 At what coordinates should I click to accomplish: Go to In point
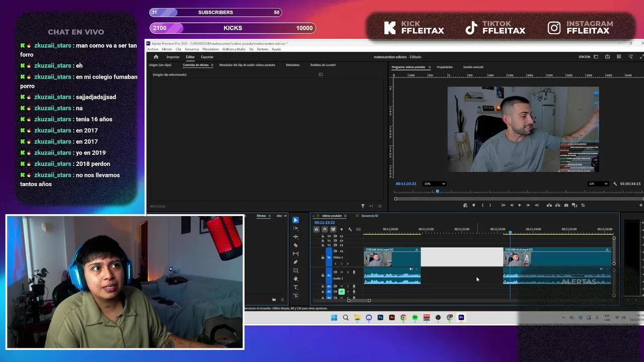503,205
